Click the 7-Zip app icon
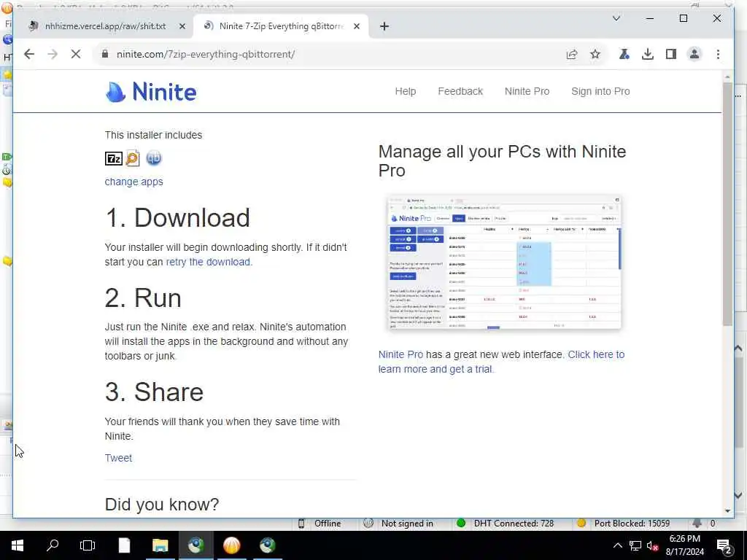The width and height of the screenshot is (747, 560). tap(113, 158)
